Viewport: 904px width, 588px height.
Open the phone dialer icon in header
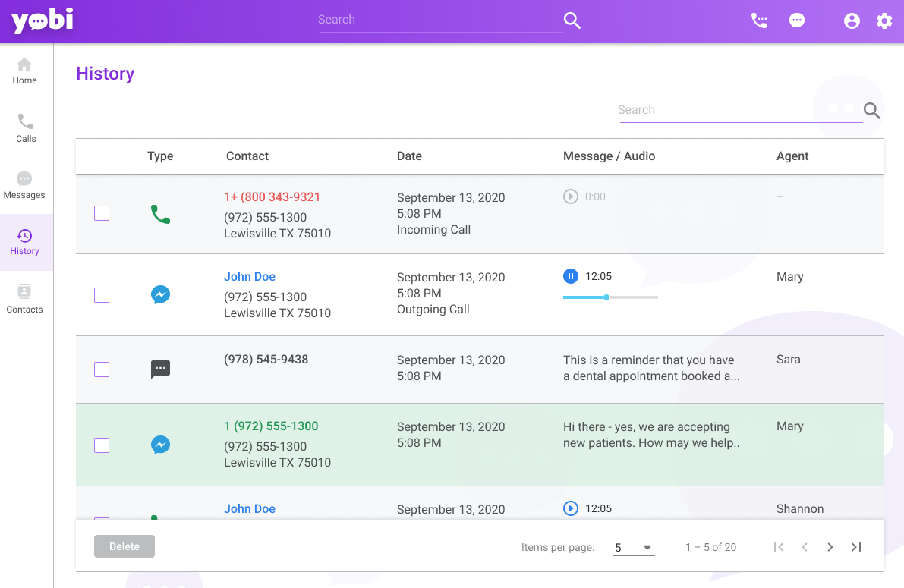click(x=759, y=20)
